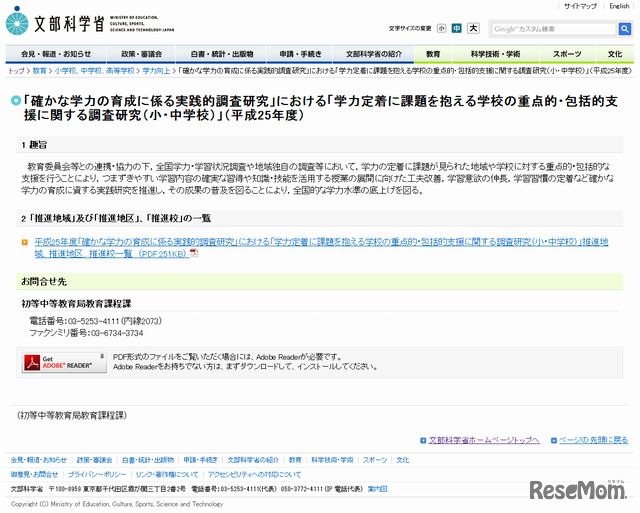The width and height of the screenshot is (640, 513).
Task: Set font size to small (小)
Action: point(441,28)
